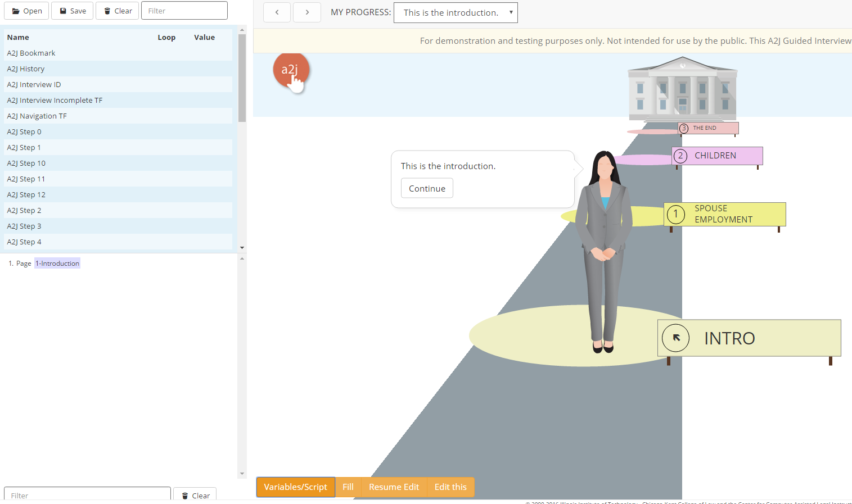Click the courthouse building image
The height and width of the screenshot is (504, 852).
[x=682, y=90]
